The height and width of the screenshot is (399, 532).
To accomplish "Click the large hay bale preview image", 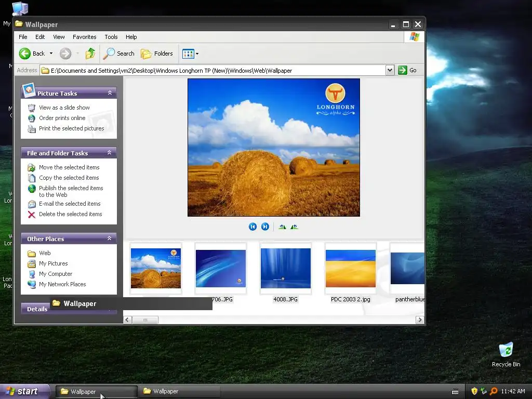I will pyautogui.click(x=274, y=148).
